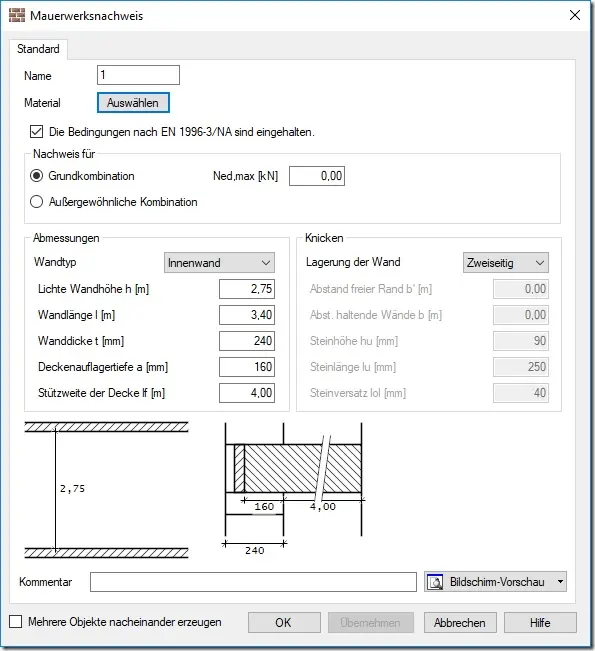This screenshot has height=651, width=595.
Task: Confirm with the OK button
Action: click(284, 623)
